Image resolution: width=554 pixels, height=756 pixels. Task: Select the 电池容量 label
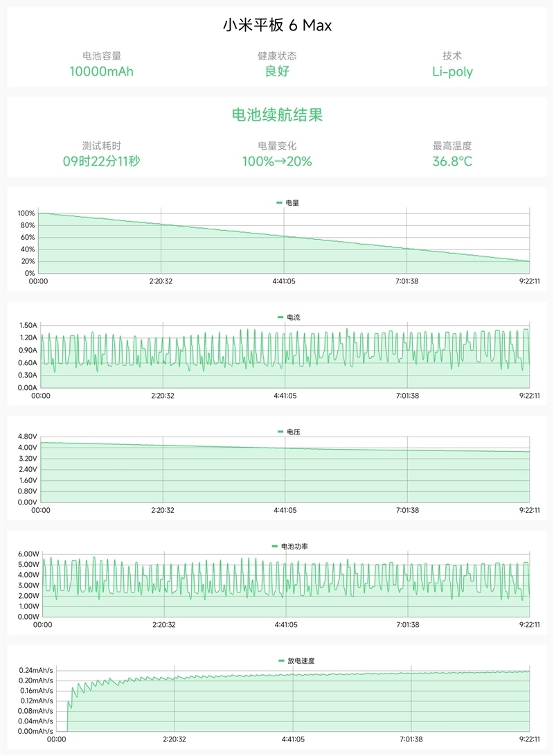[102, 56]
